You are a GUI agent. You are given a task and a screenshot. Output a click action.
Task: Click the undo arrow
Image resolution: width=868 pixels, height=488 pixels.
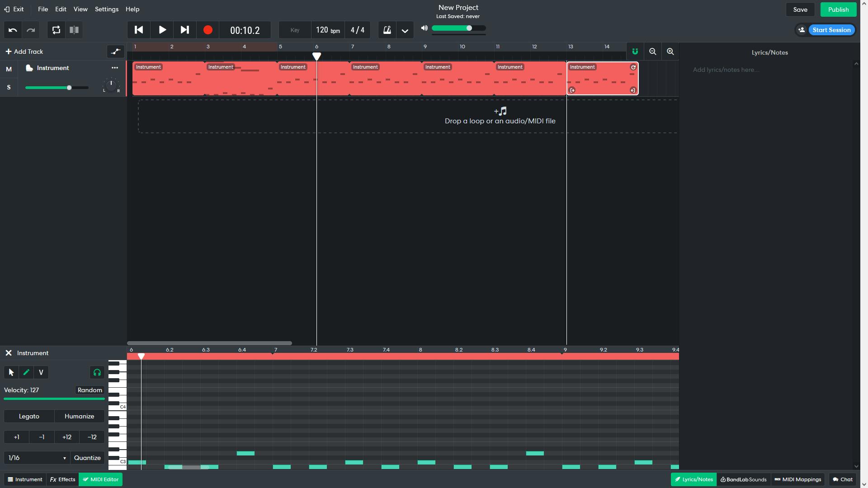13,30
